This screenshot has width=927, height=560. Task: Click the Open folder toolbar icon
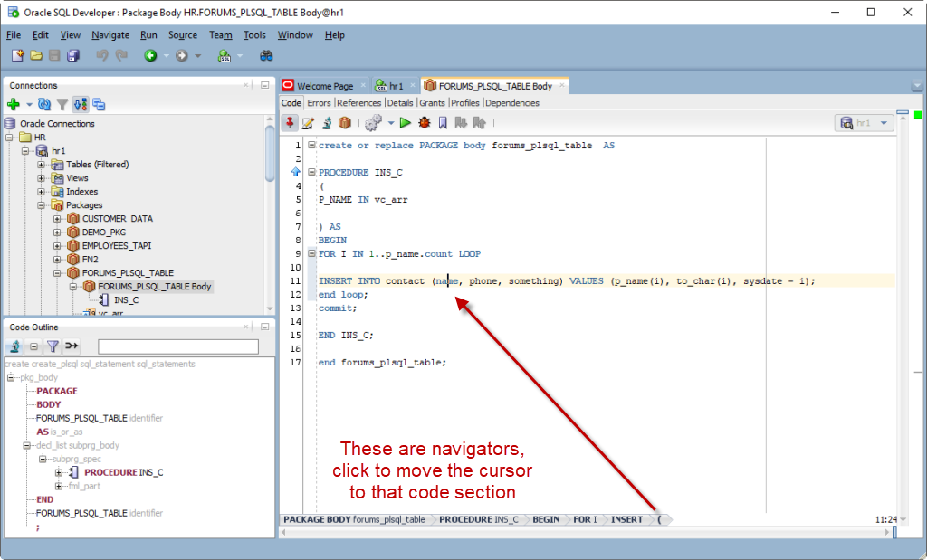coord(36,55)
